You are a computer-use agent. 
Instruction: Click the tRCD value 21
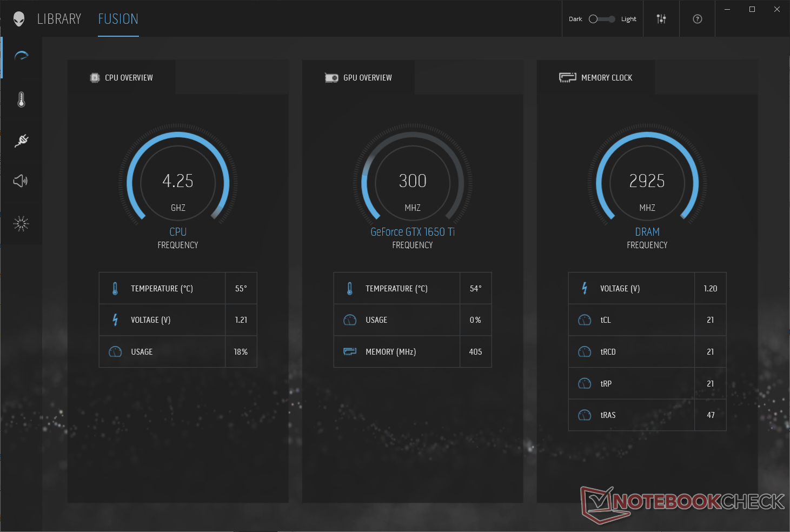pos(711,352)
